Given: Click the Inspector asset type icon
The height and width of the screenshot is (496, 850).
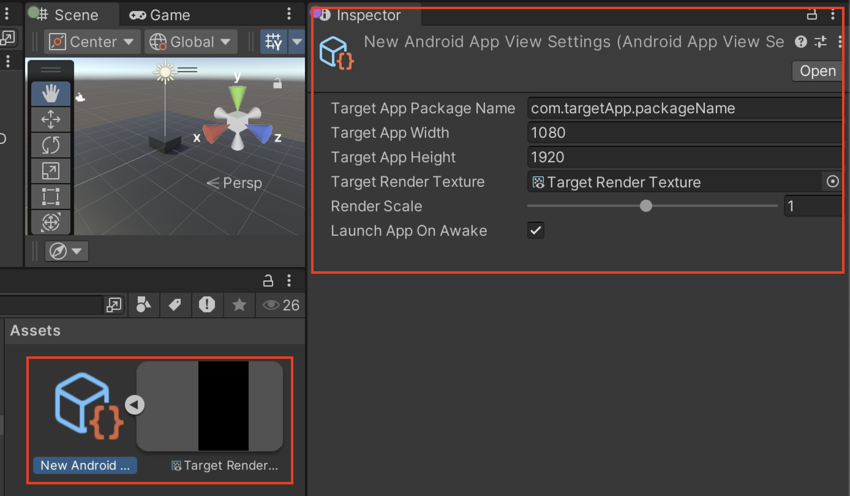Looking at the screenshot, I should click(336, 53).
